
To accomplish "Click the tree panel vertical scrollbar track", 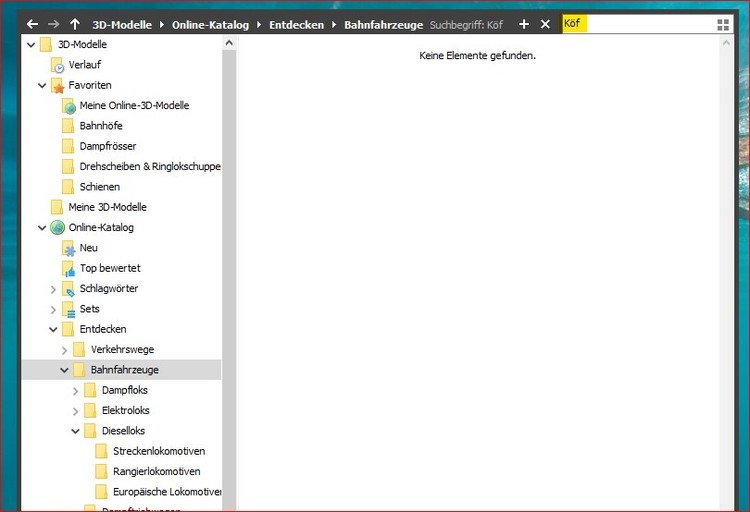I will coord(229,280).
